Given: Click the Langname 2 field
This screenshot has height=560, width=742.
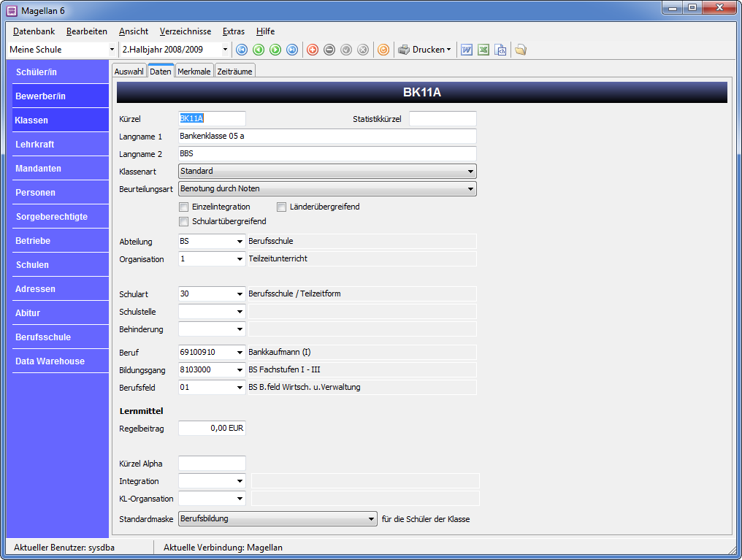Looking at the screenshot, I should 327,154.
